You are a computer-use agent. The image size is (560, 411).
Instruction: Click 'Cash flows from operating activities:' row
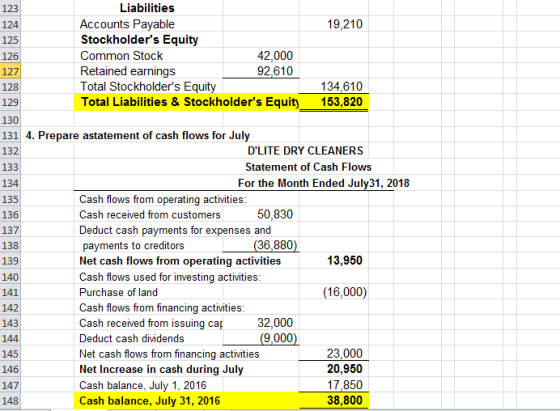click(162, 199)
